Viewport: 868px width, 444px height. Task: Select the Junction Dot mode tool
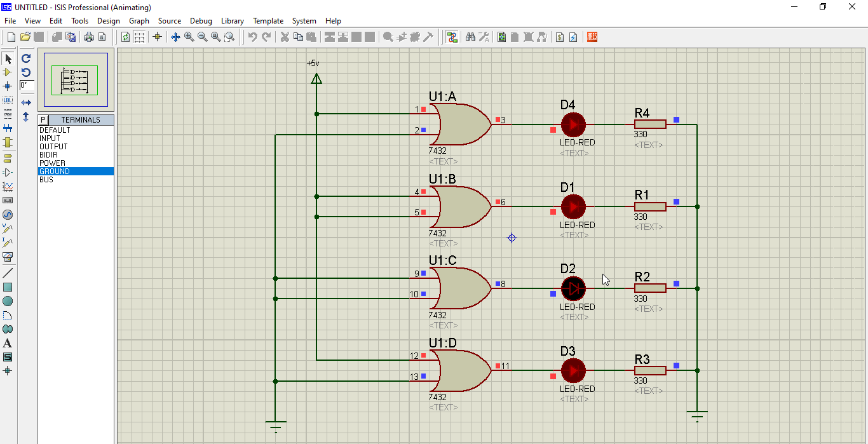point(8,86)
